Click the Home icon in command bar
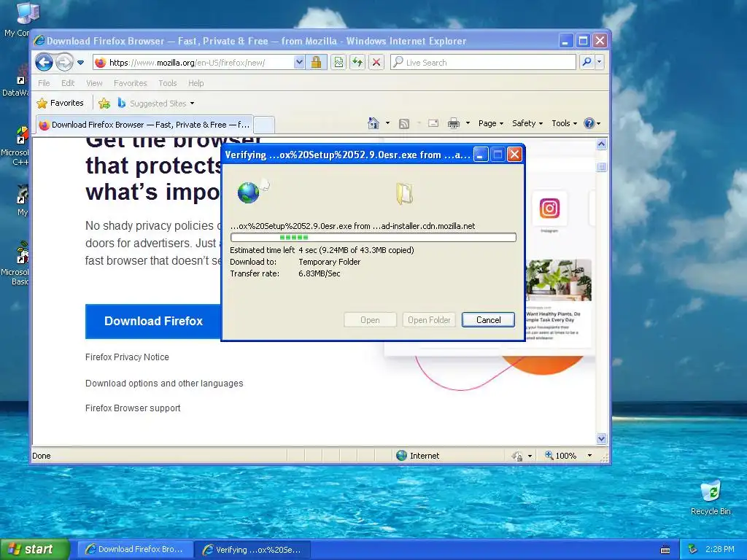The height and width of the screenshot is (560, 747). point(373,123)
